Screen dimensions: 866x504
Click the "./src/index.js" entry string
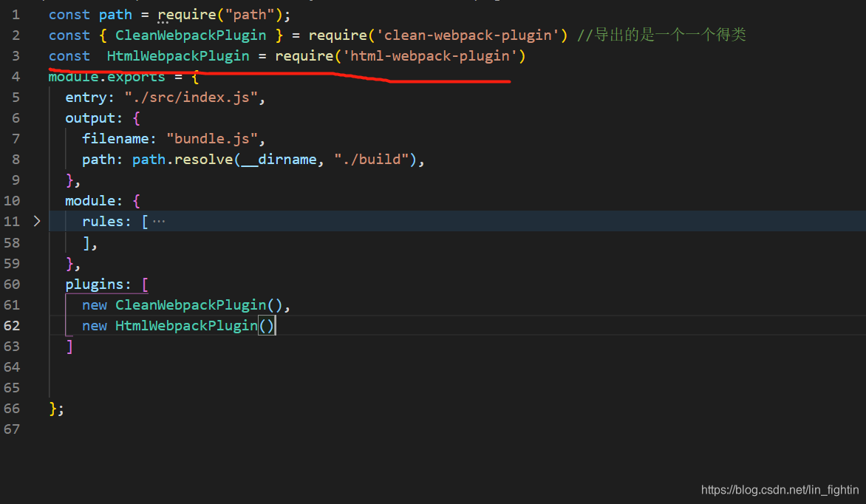(191, 98)
